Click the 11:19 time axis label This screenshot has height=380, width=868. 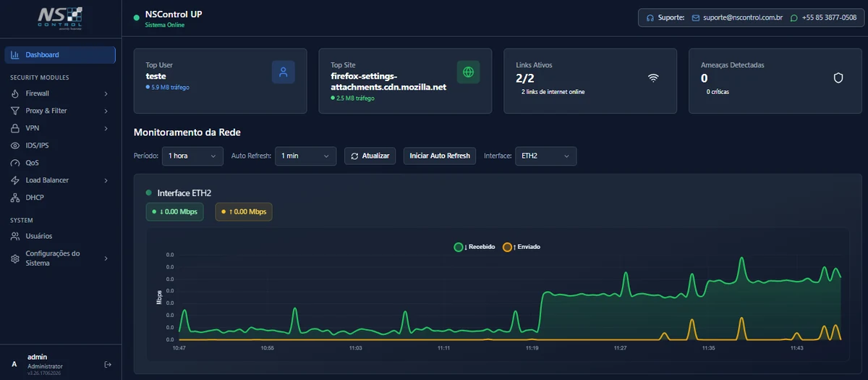[532, 348]
